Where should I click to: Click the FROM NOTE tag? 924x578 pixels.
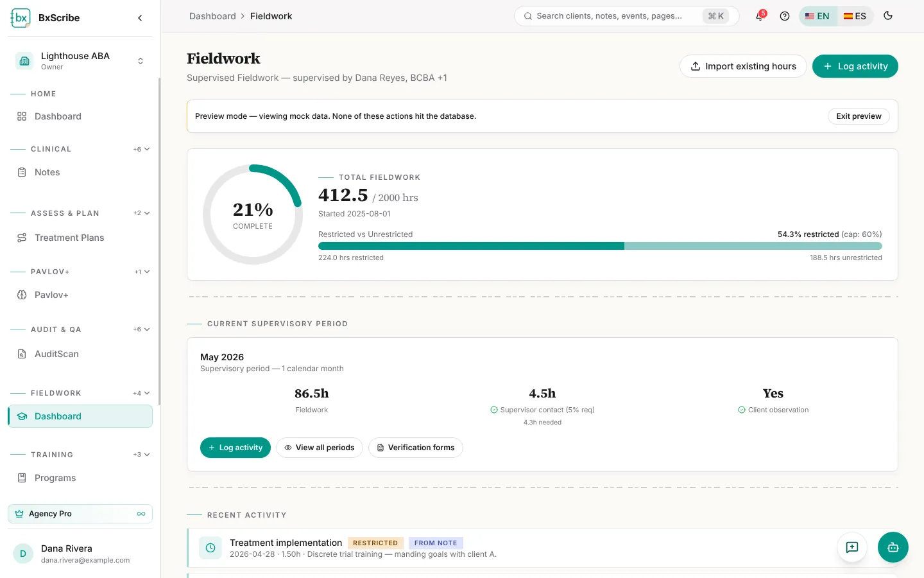(x=436, y=543)
